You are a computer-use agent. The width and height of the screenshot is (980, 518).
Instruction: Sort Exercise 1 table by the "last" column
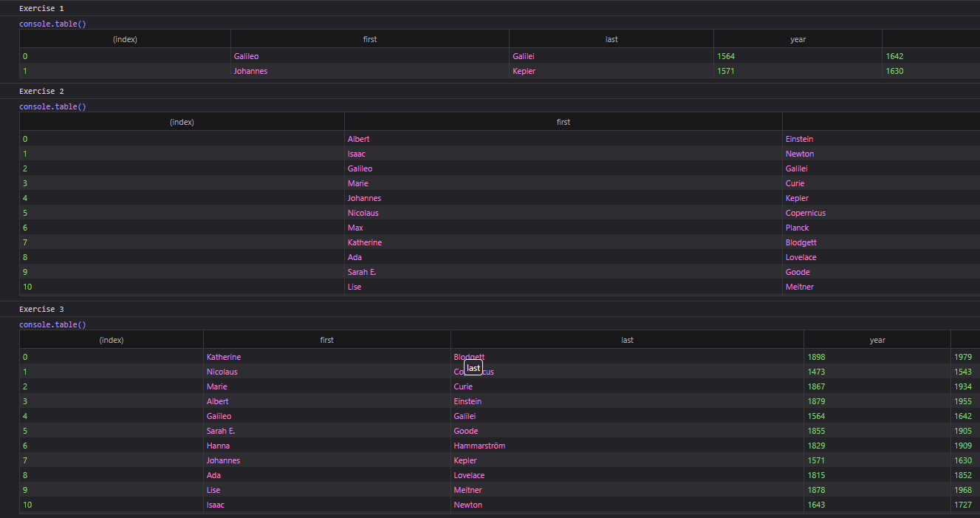[x=611, y=38]
